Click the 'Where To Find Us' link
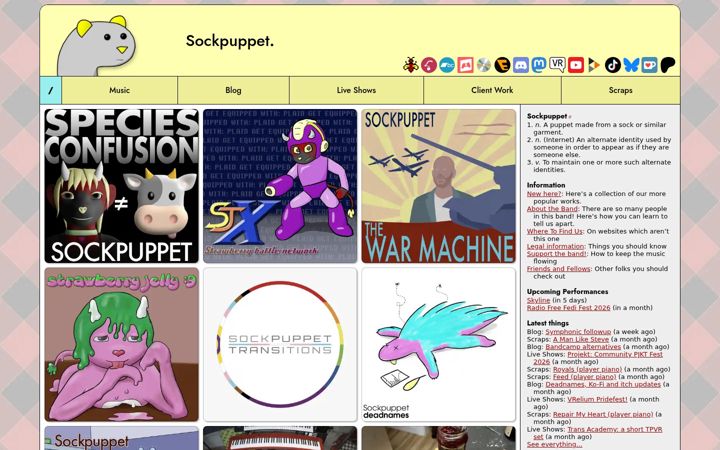Viewport: 720px width, 450px height. point(555,231)
